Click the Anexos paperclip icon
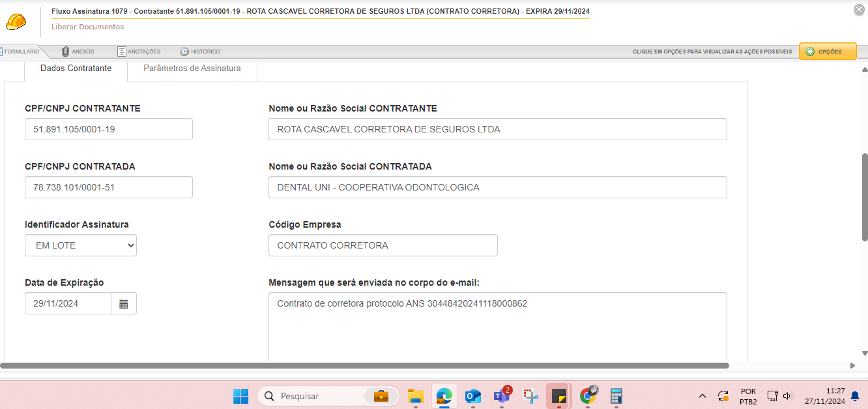This screenshot has width=868, height=409. 65,52
